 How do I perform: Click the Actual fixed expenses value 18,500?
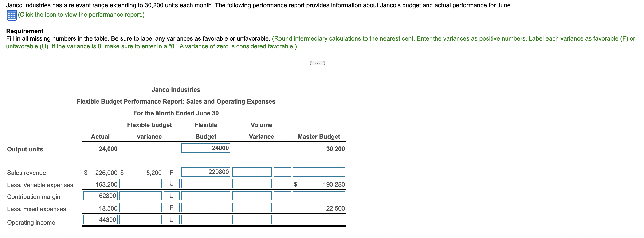pyautogui.click(x=108, y=208)
